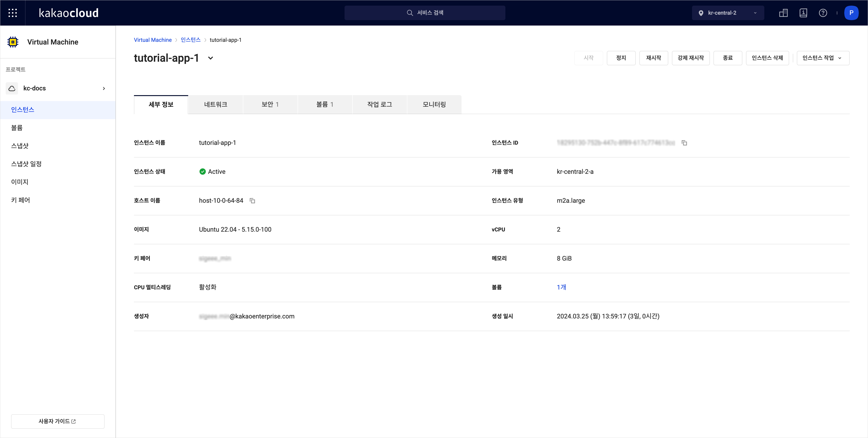Copy the host name host-10-0-64-84

pos(252,201)
